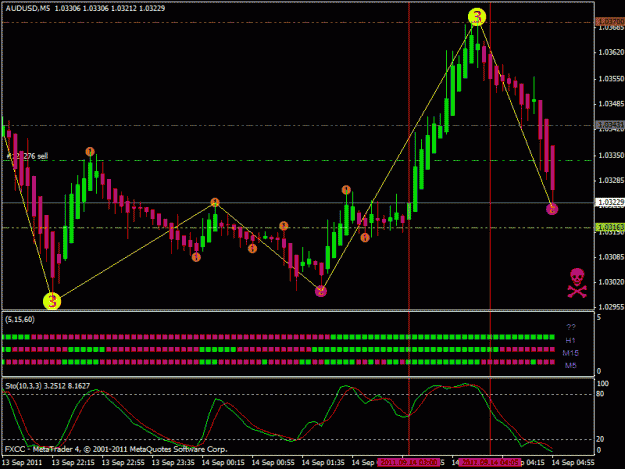This screenshot has height=469, width=625.
Task: Click the skull and crossbones icon
Action: [x=577, y=283]
